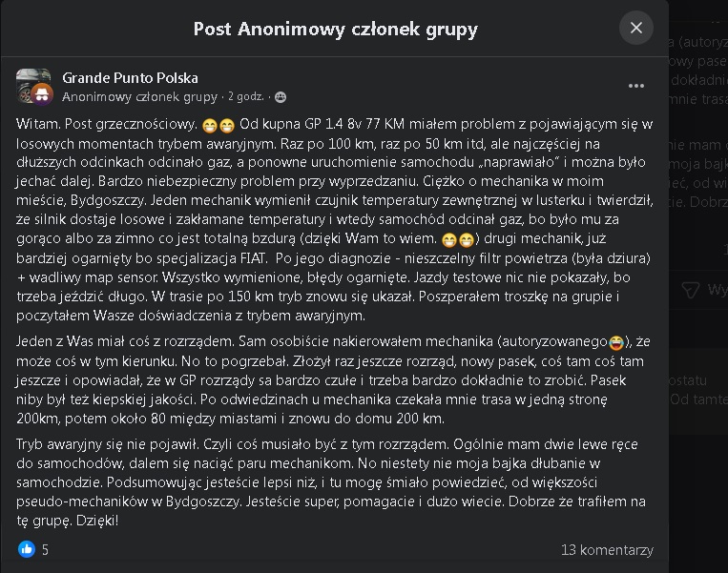Screen dimensions: 728x573
Task: Close the anonymous post dialog
Action: click(636, 28)
